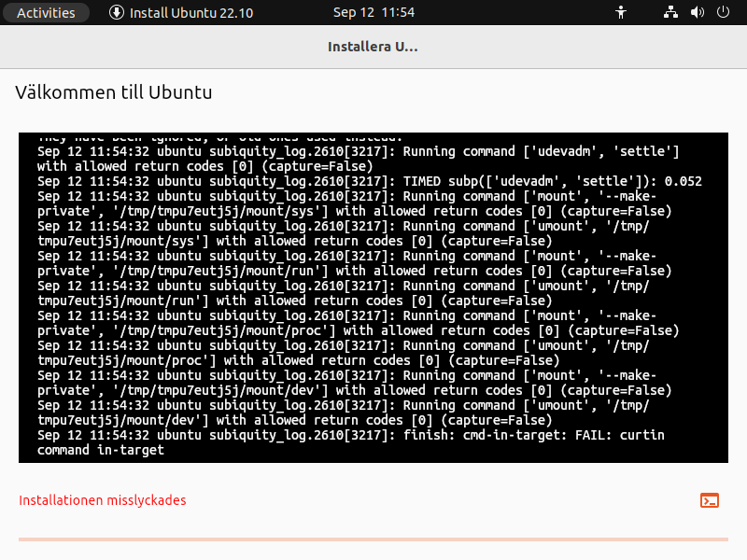Open the accessibility menu icon

(x=621, y=12)
